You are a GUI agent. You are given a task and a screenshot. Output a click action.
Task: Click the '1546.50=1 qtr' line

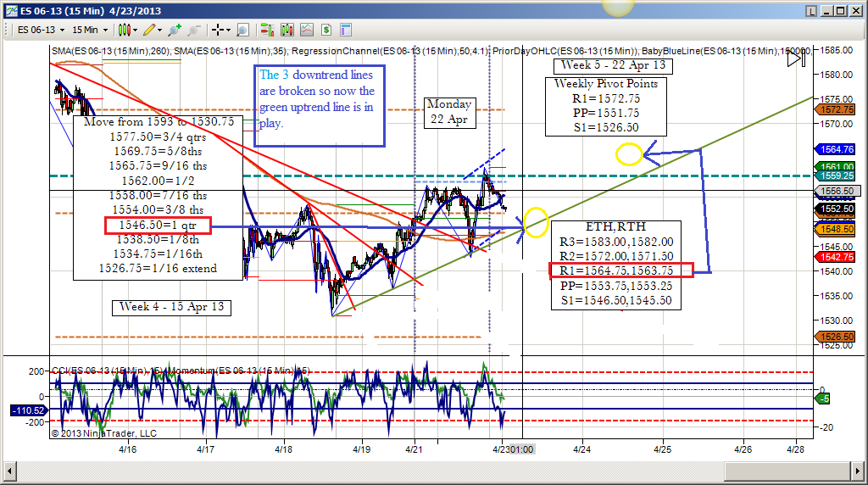pos(158,225)
